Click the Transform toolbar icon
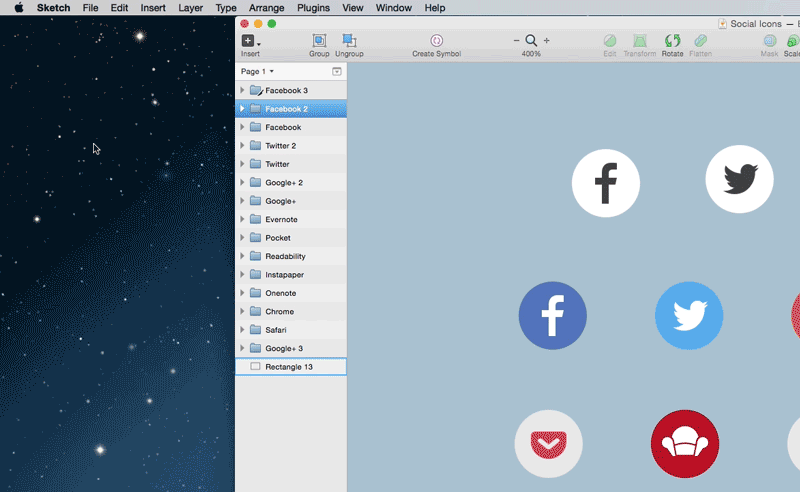800x492 pixels. [640, 40]
